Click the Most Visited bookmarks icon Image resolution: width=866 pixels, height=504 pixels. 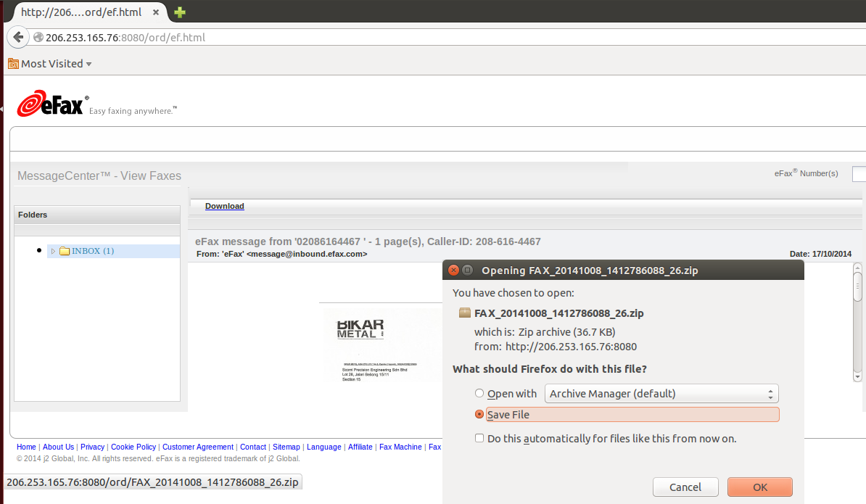coord(13,64)
